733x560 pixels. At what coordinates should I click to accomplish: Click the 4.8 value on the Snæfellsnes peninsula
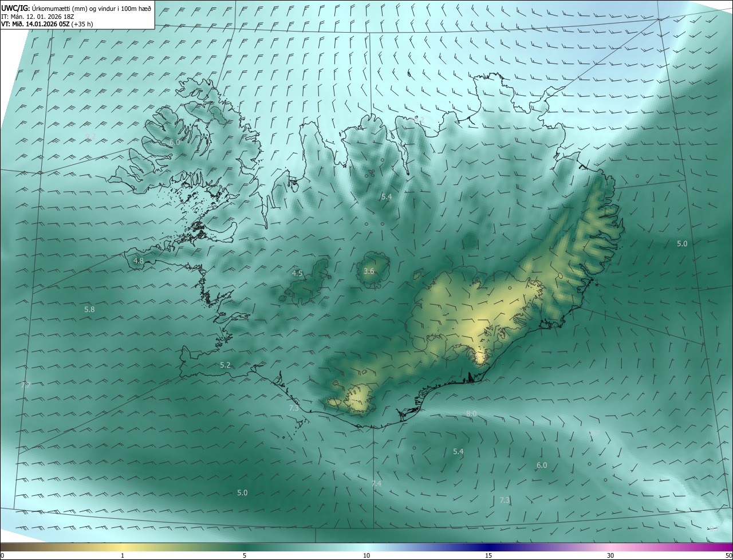click(139, 261)
